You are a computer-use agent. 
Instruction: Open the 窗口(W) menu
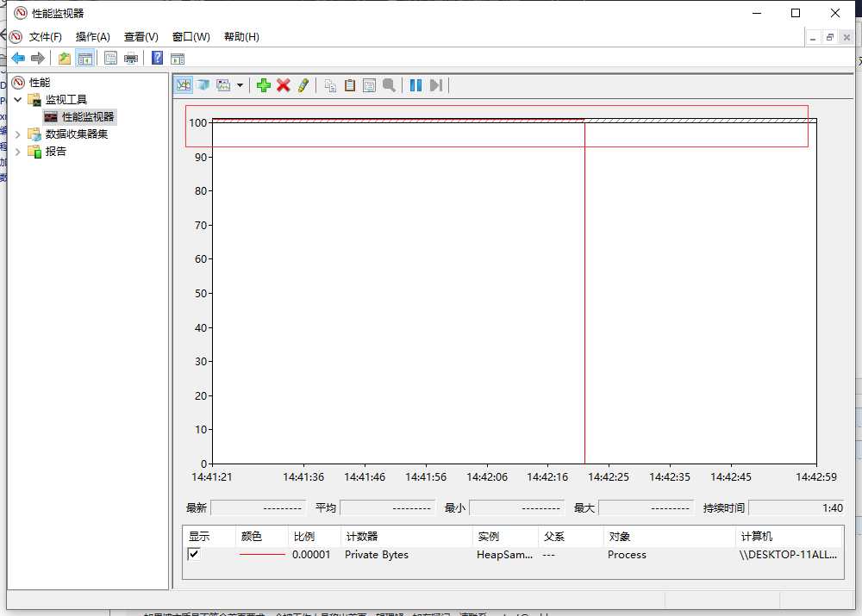pyautogui.click(x=191, y=37)
